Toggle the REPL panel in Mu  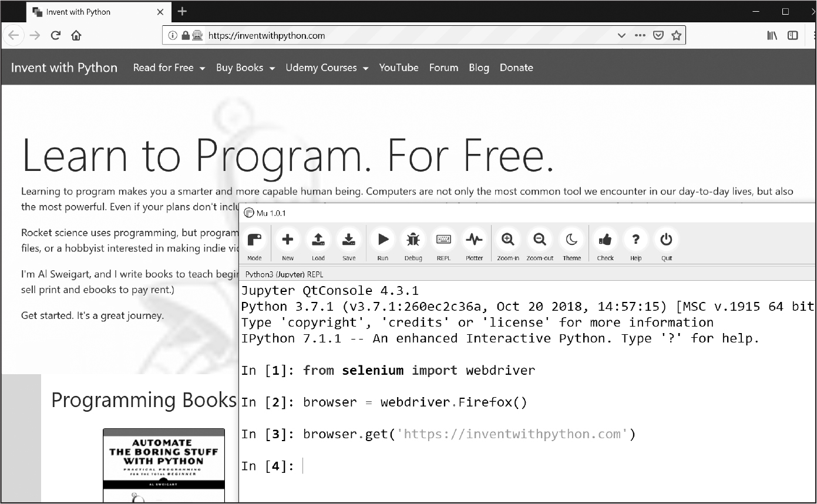[443, 240]
